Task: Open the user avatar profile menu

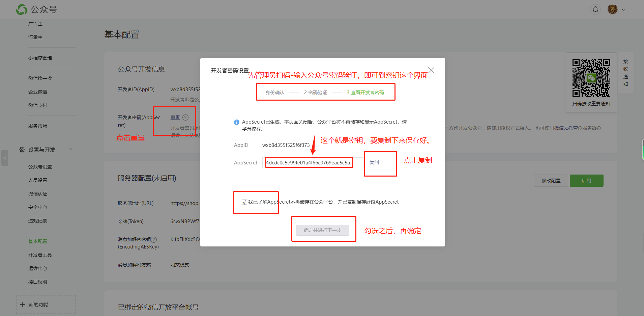Action: coord(612,9)
